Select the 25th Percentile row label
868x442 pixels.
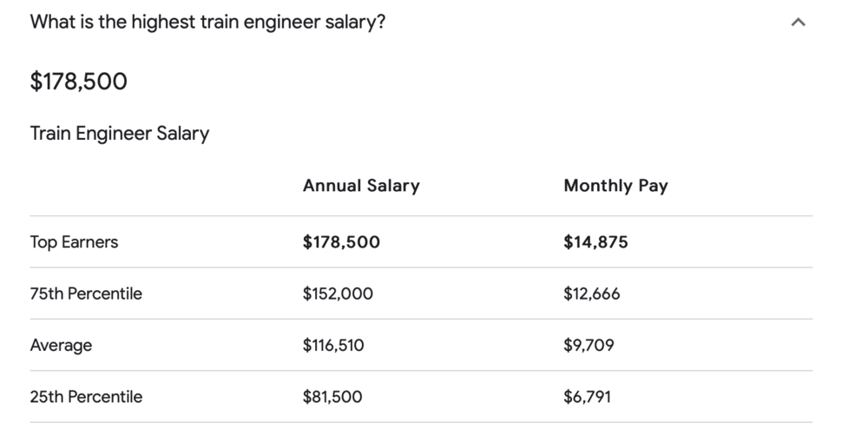86,397
